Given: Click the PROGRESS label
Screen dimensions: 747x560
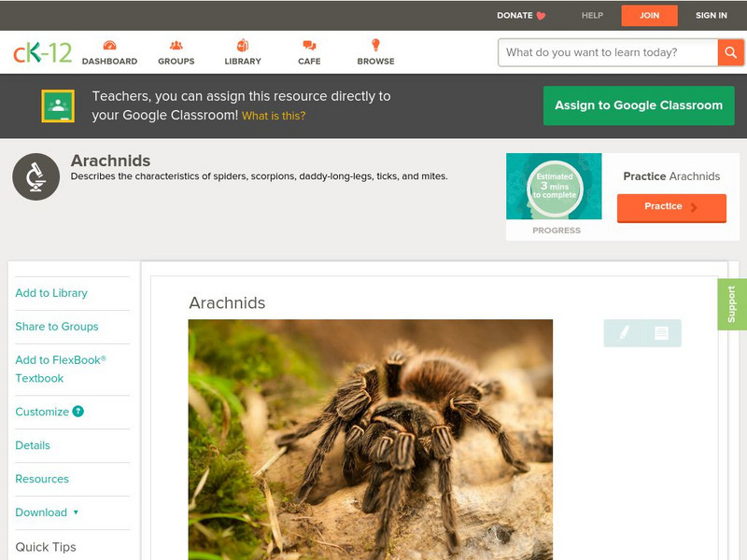Looking at the screenshot, I should (x=557, y=231).
